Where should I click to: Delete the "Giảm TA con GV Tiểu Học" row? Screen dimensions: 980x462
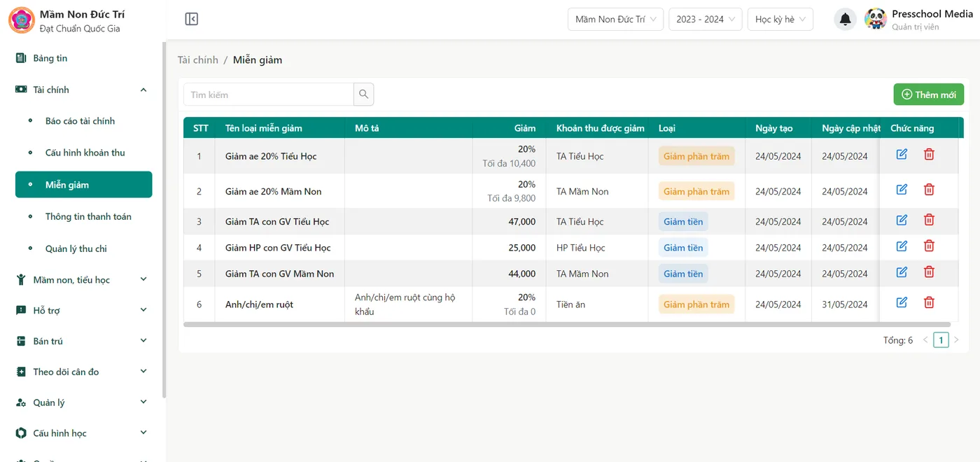pos(929,220)
